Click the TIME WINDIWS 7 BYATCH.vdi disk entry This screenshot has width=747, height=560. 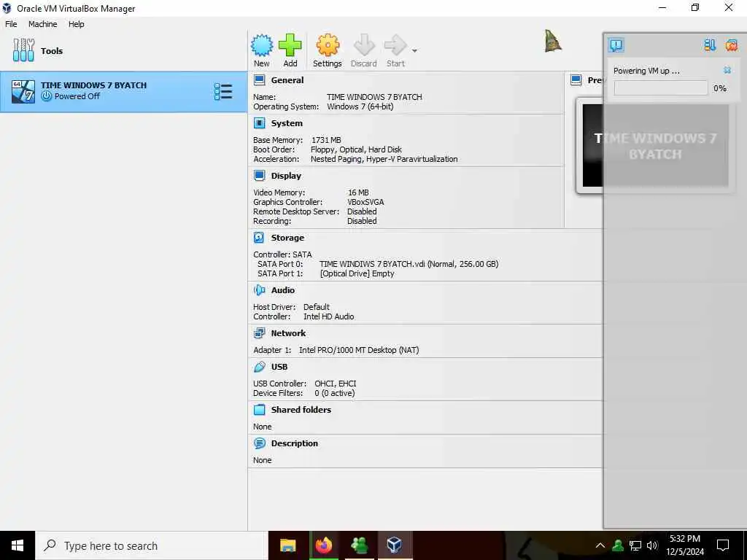(x=409, y=264)
